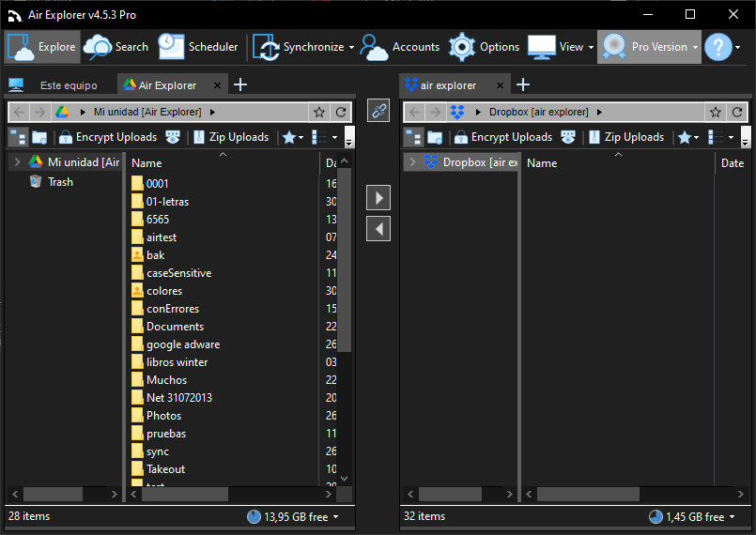756x535 pixels.
Task: Toggle the folder tree view in right pane
Action: point(413,137)
